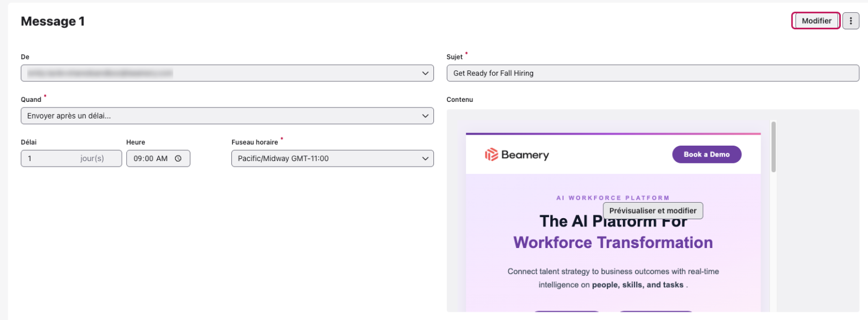The height and width of the screenshot is (320, 868).
Task: Expand the De sender dropdown chevron
Action: coord(425,73)
